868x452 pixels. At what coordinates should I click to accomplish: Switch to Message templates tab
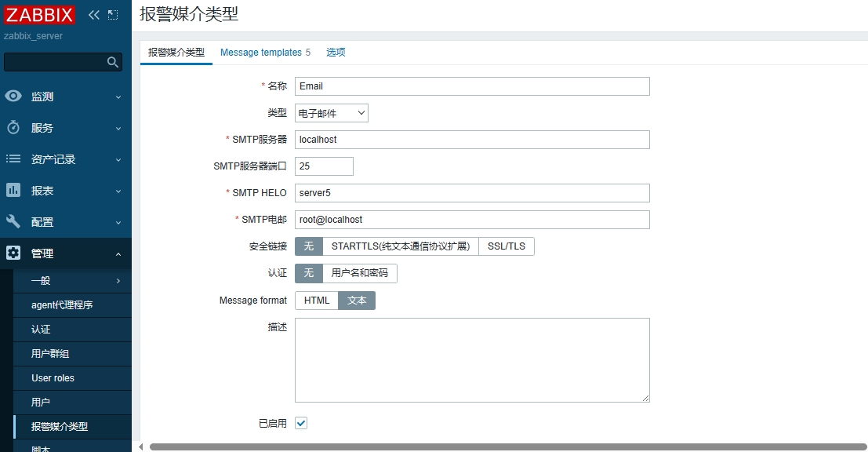point(265,53)
